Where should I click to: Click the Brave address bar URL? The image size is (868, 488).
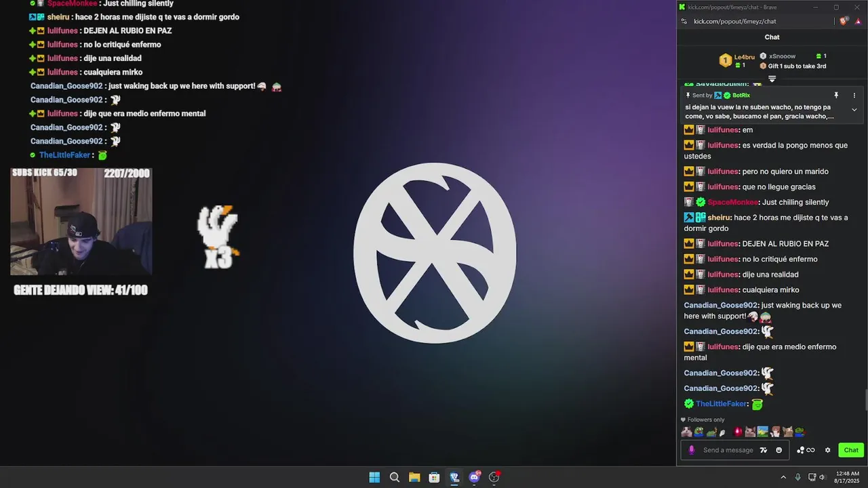[x=734, y=21]
